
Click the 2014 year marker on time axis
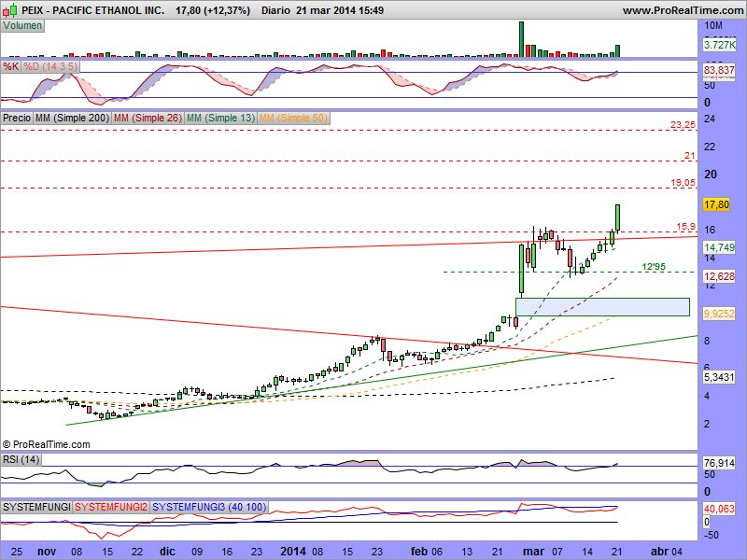click(x=293, y=552)
